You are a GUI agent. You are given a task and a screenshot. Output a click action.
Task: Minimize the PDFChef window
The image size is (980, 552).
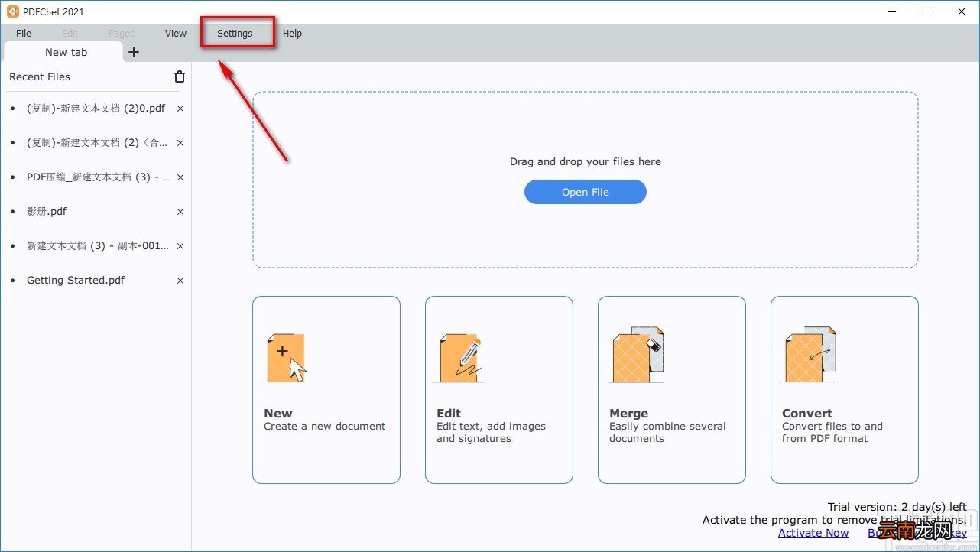891,11
